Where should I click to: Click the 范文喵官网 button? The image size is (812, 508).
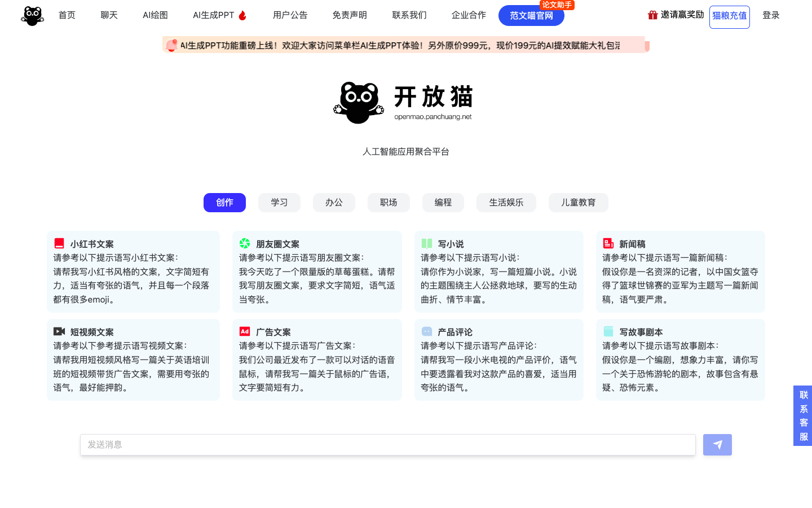(x=531, y=16)
